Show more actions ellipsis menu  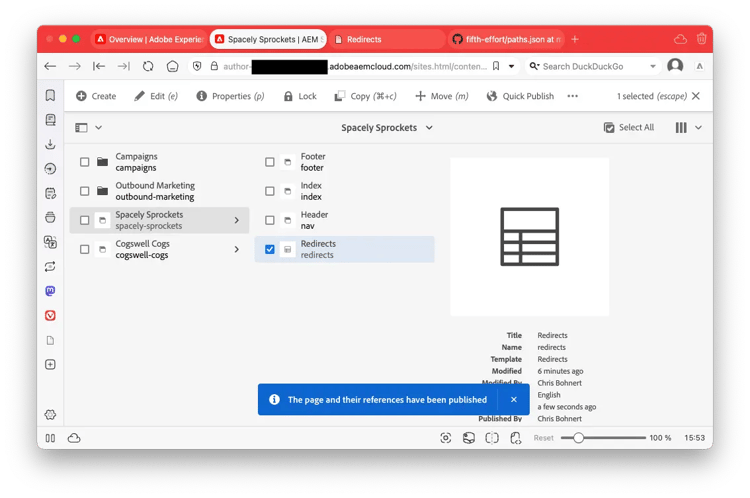tap(573, 96)
